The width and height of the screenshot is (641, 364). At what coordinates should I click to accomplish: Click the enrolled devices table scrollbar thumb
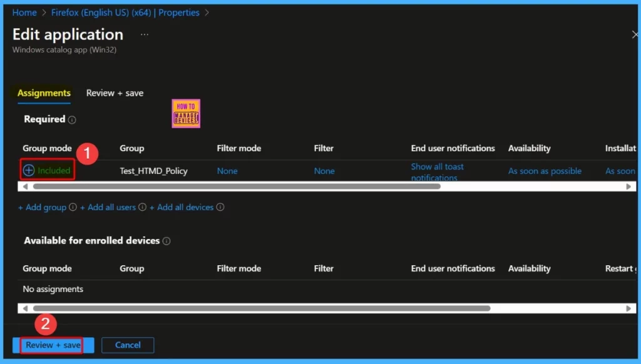point(262,308)
